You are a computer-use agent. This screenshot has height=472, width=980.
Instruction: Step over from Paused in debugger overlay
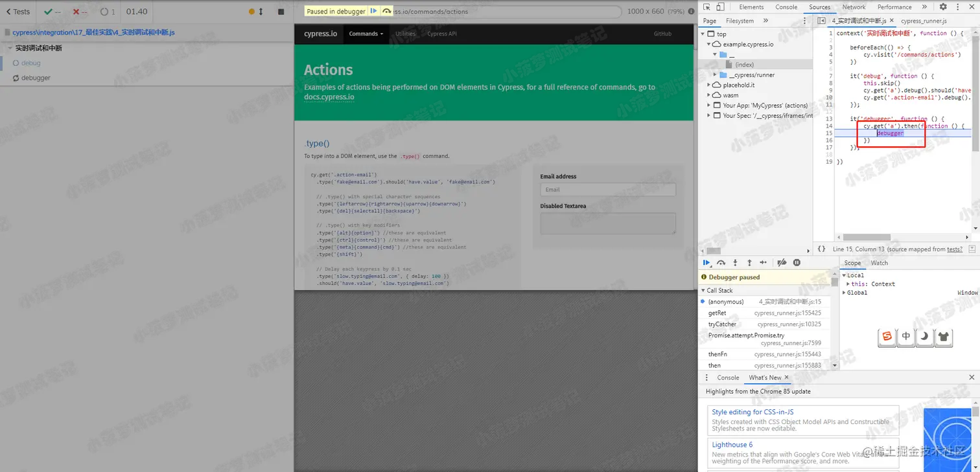387,11
